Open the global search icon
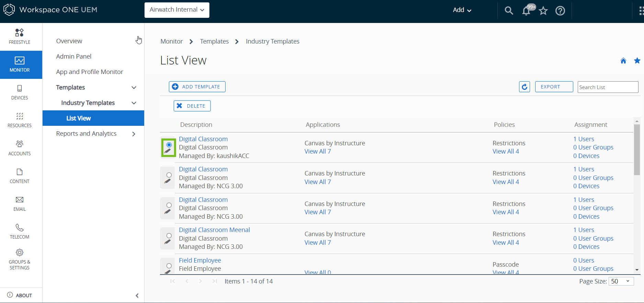 (509, 11)
